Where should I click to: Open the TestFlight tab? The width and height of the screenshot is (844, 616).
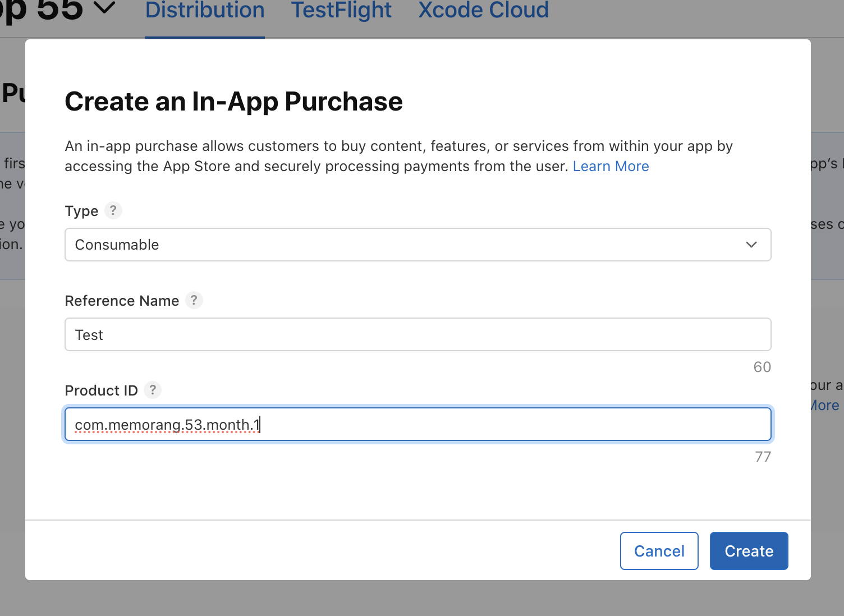pyautogui.click(x=341, y=11)
